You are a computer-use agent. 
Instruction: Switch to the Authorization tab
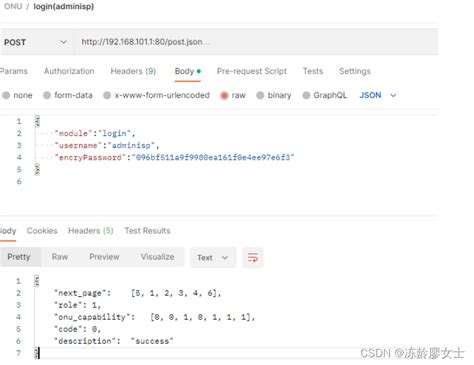click(69, 71)
